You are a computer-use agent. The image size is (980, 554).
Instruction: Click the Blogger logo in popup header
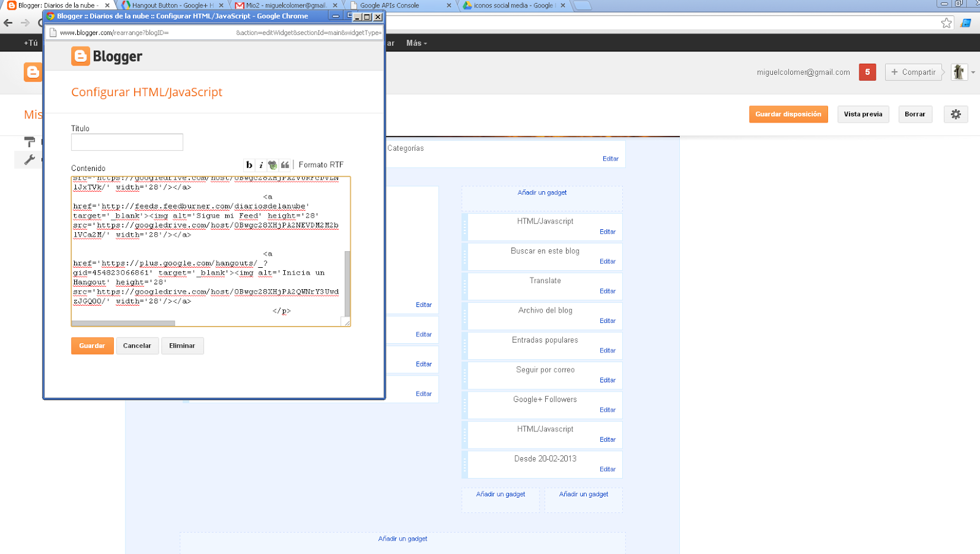[x=107, y=56]
